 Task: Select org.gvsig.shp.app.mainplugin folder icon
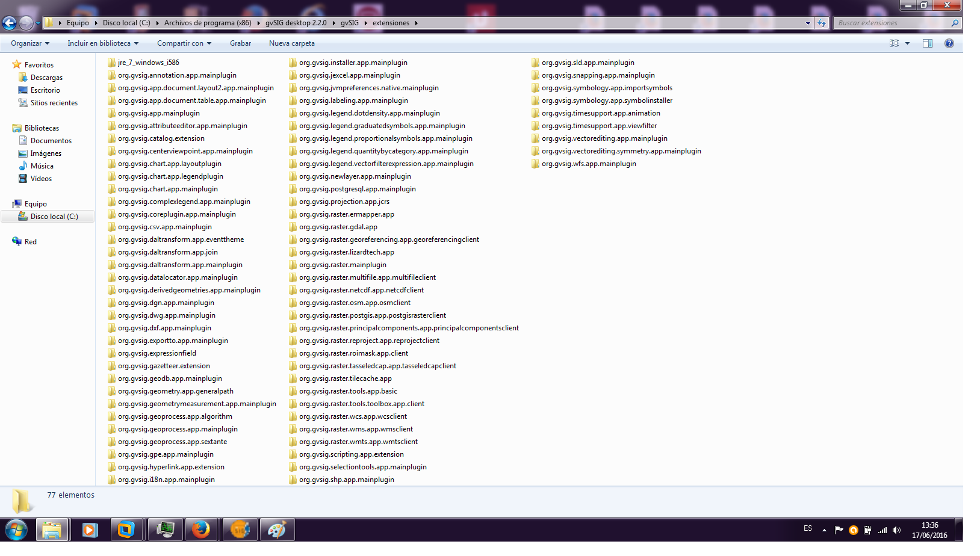coord(293,480)
